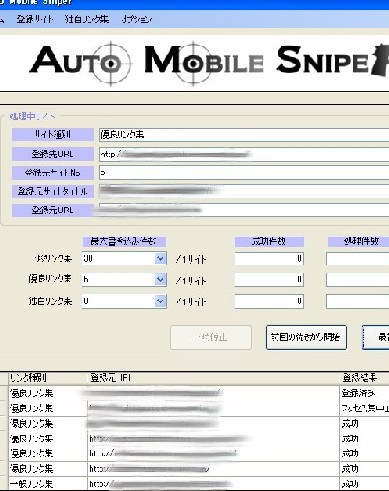Image resolution: width=389 pixels, height=491 pixels.
Task: Click the 前回の続きから開始 button
Action: pyautogui.click(x=306, y=337)
